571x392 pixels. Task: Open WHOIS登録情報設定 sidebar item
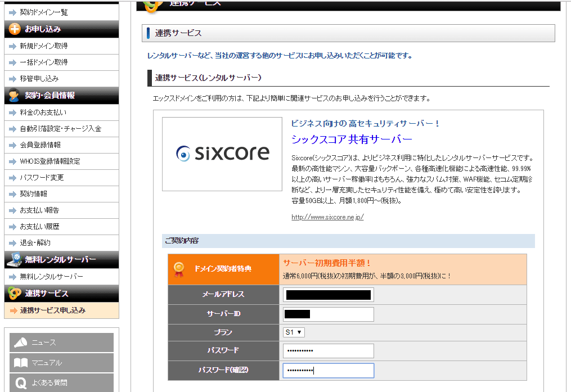pyautogui.click(x=61, y=161)
